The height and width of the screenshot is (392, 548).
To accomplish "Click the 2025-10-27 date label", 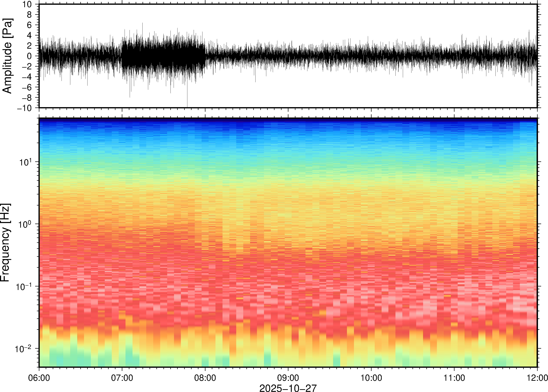I will 288,388.
